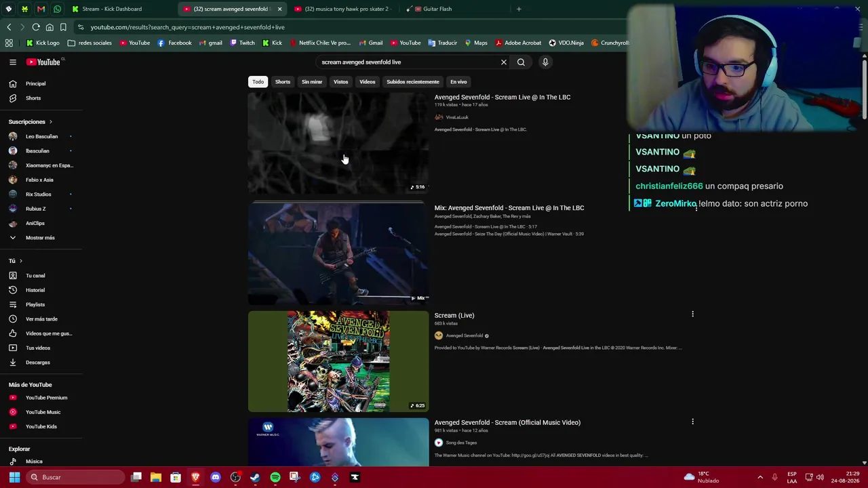Open the 'Mix: Avenged Sevenfold - Scream Live' thumbnail
The width and height of the screenshot is (868, 488).
pos(338,253)
